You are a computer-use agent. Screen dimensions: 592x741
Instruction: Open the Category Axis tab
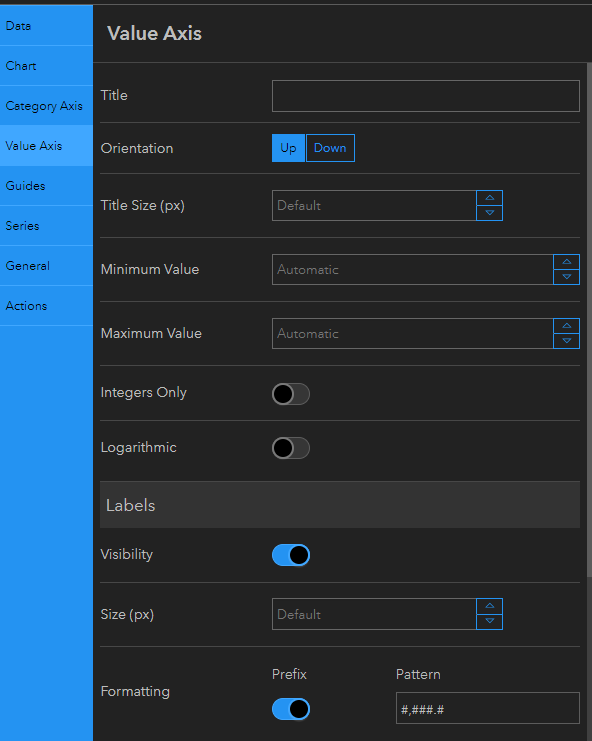pos(46,105)
